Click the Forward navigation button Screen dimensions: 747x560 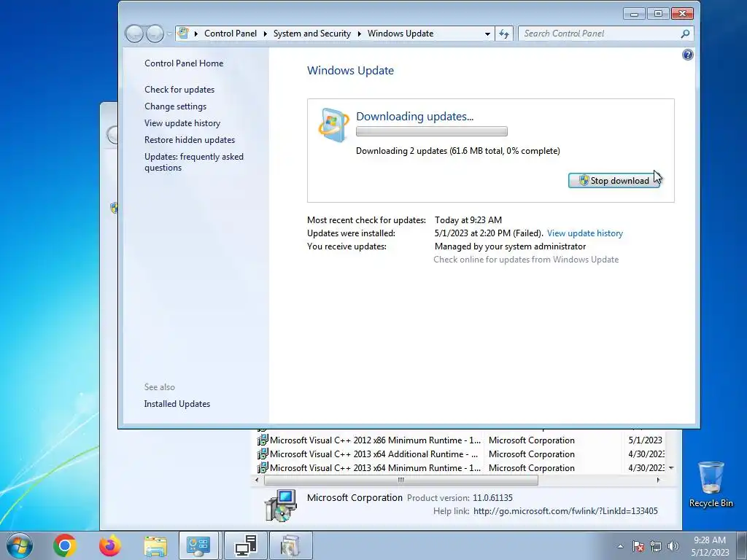coord(155,34)
